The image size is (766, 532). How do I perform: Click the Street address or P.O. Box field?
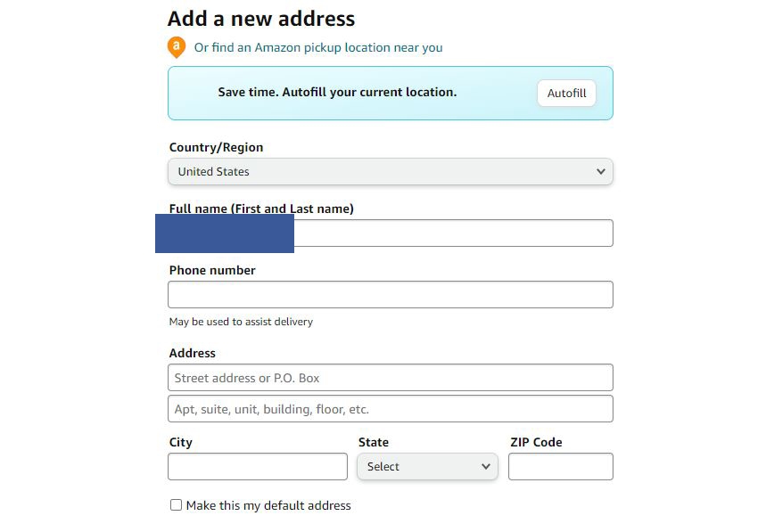tap(390, 377)
